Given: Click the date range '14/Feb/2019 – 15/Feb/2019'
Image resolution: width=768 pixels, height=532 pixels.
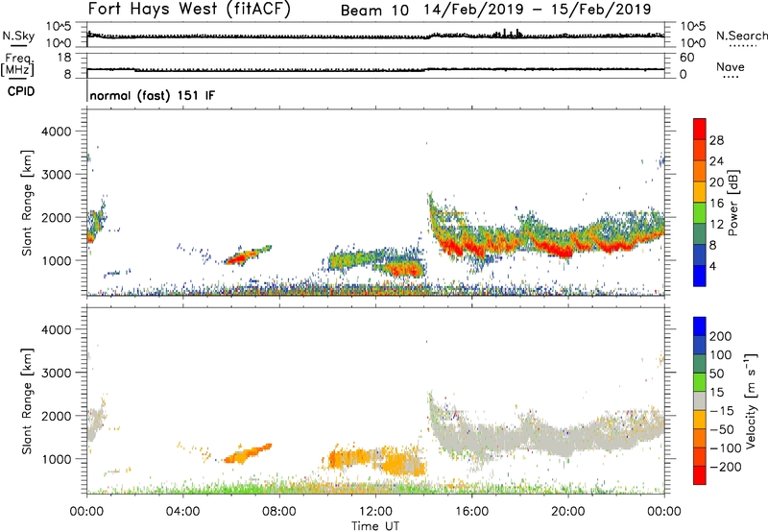Looking at the screenshot, I should click(538, 10).
